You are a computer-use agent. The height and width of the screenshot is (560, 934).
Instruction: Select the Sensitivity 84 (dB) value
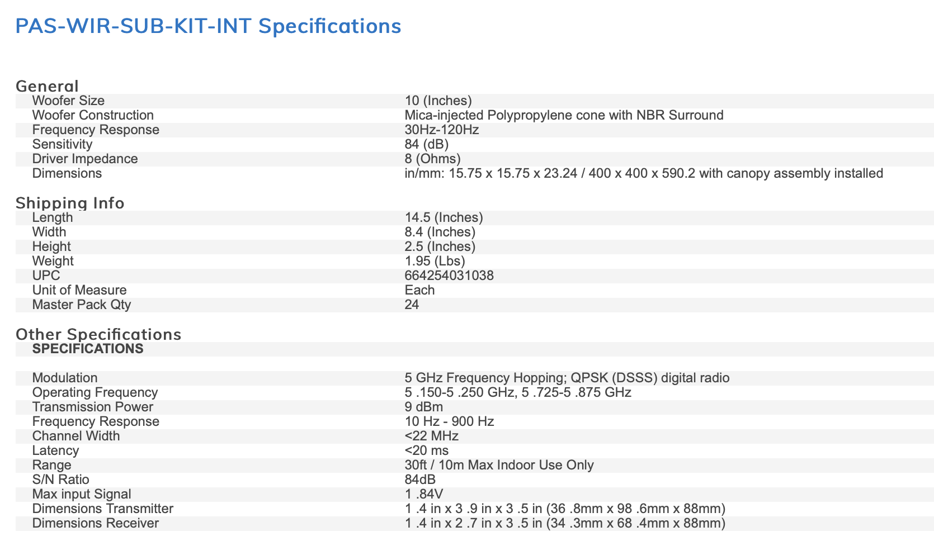pos(427,144)
